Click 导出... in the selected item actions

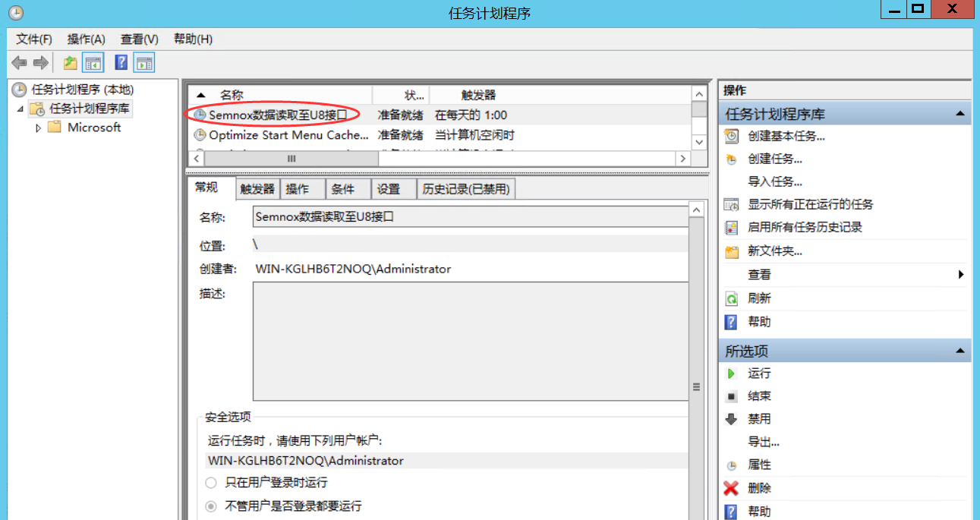click(763, 442)
